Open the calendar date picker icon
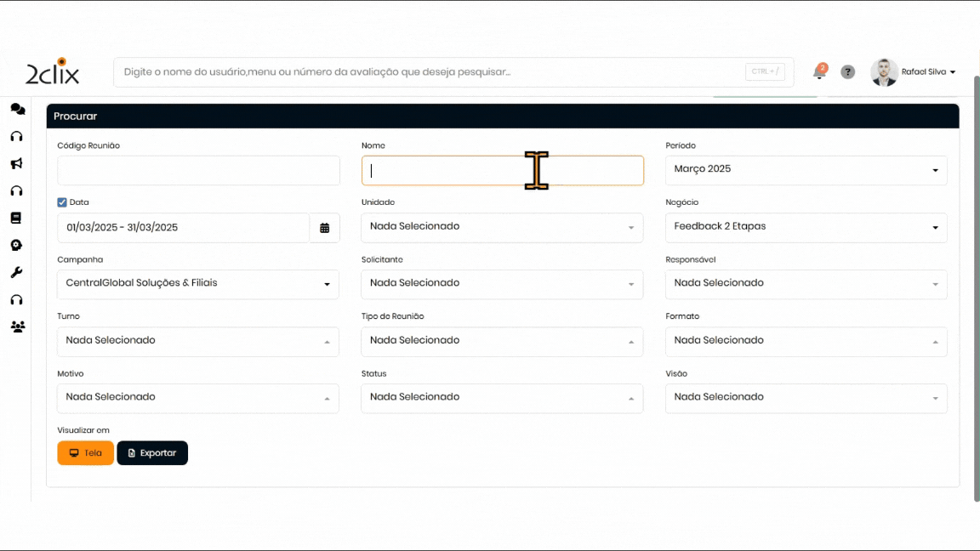The height and width of the screenshot is (551, 980). [324, 228]
